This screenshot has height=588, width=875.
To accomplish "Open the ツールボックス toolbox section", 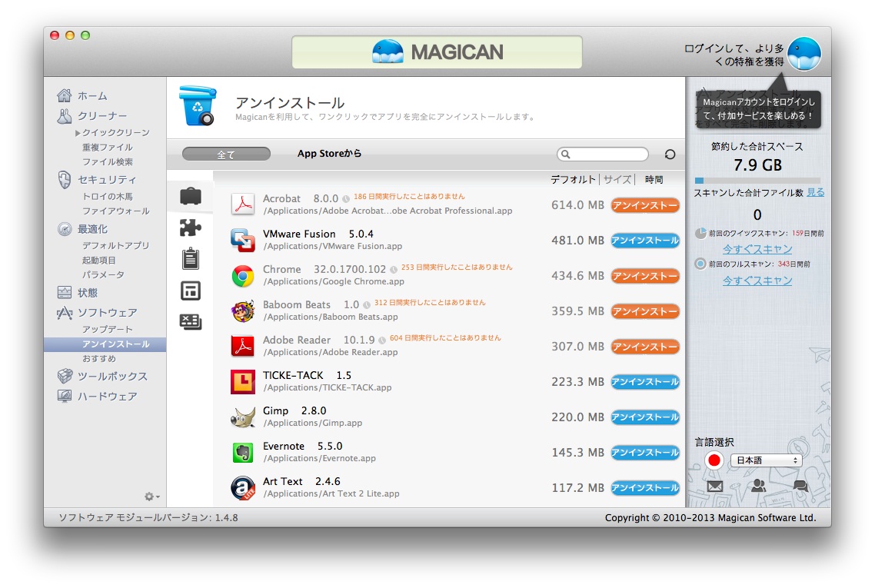I will 102,377.
